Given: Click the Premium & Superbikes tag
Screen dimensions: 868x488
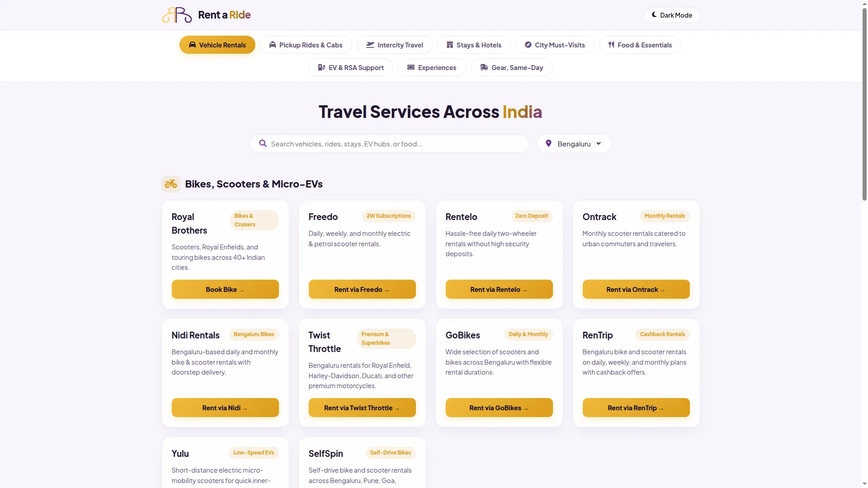Looking at the screenshot, I should [386, 338].
